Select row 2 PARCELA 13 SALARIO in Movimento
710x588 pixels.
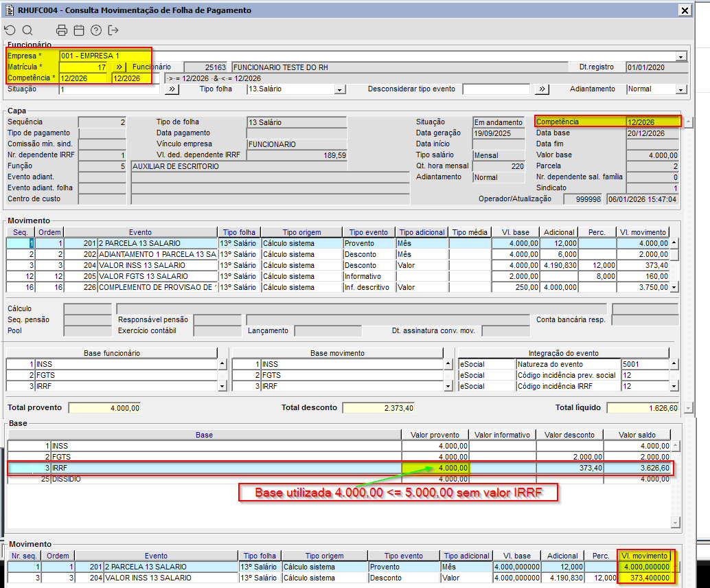(338, 243)
